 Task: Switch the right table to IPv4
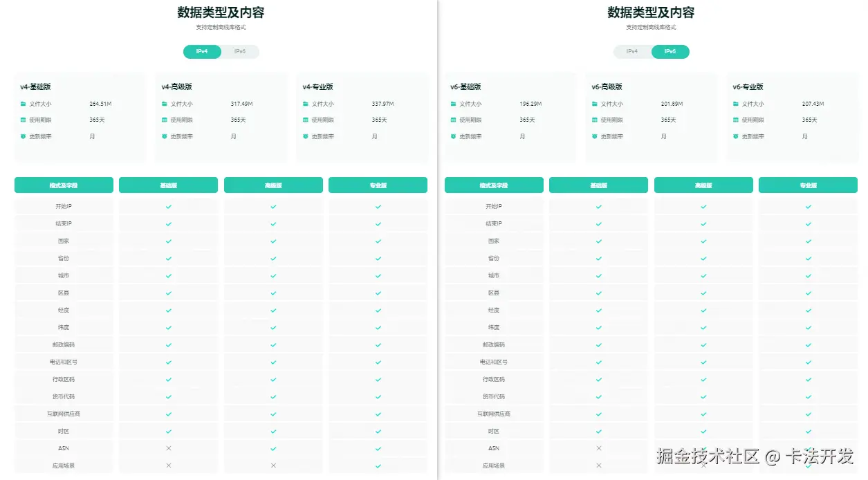[x=631, y=51]
